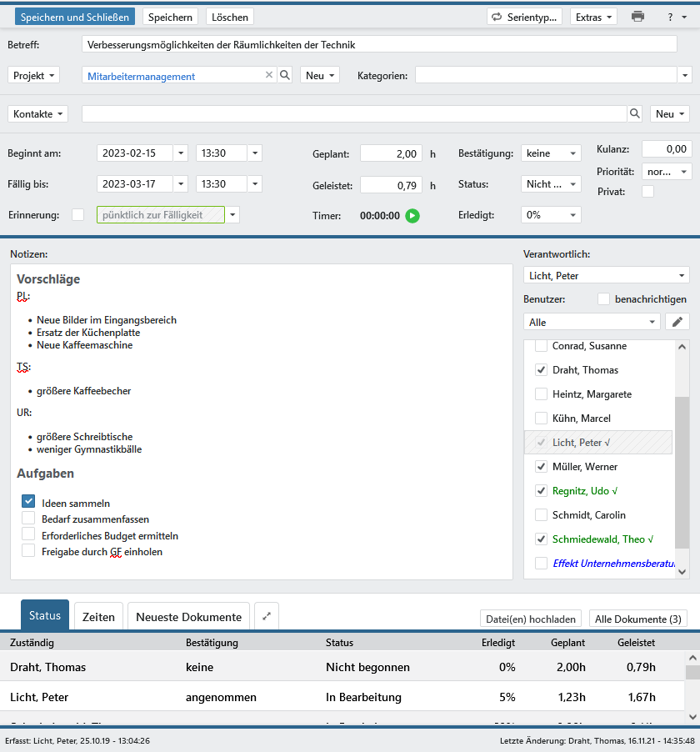Open the Neueste Dokumente tab
The width and height of the screenshot is (700, 752).
188,617
